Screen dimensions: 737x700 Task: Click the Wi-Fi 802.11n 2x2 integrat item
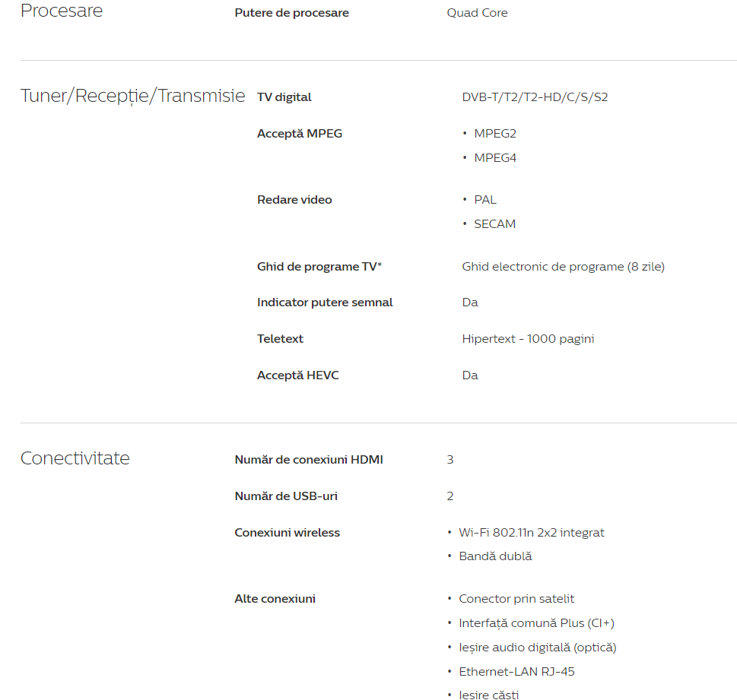tap(531, 533)
